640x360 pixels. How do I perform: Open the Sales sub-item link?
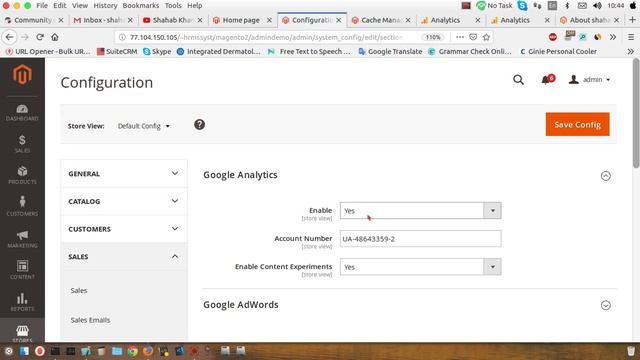tap(79, 291)
